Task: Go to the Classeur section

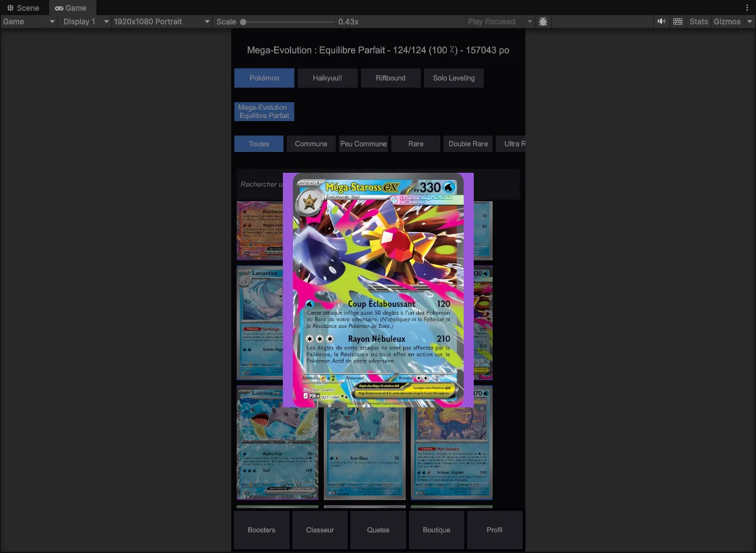Action: tap(320, 530)
